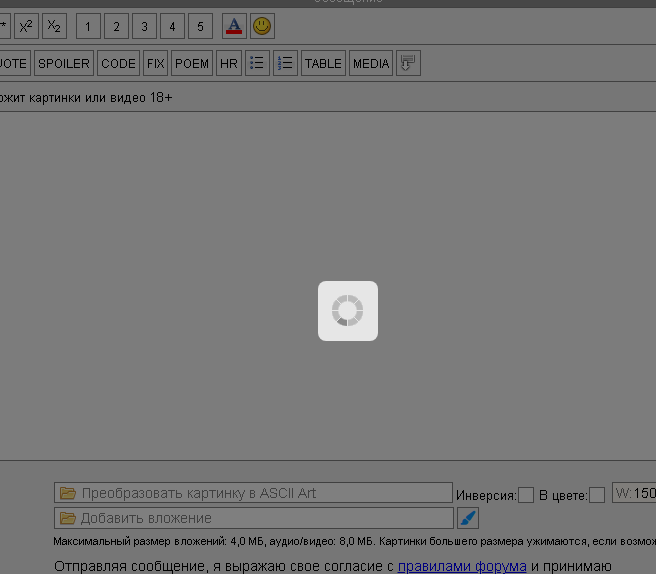Click the folder icon in Добавить вложение

click(68, 518)
